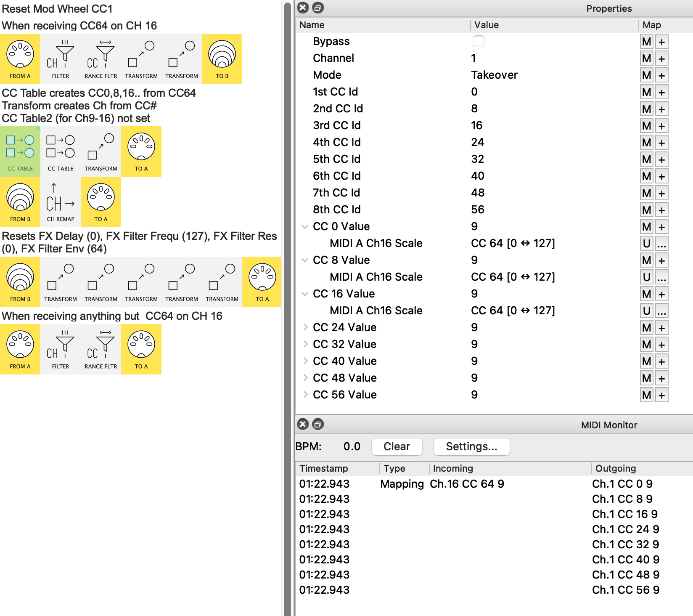Select FROM A input in the first pipeline
Image resolution: width=693 pixels, height=616 pixels.
20,59
